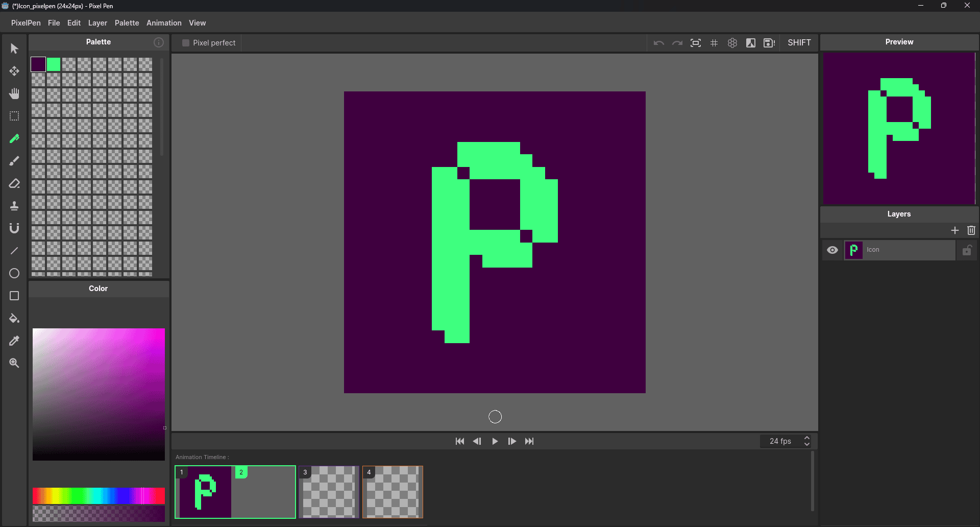Toggle the tint/contrast view icon

751,43
